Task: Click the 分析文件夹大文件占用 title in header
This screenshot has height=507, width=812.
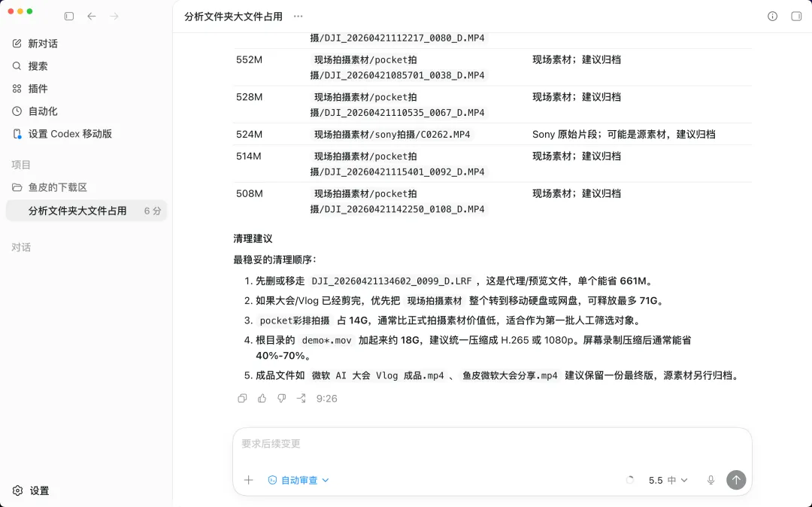Action: (234, 17)
